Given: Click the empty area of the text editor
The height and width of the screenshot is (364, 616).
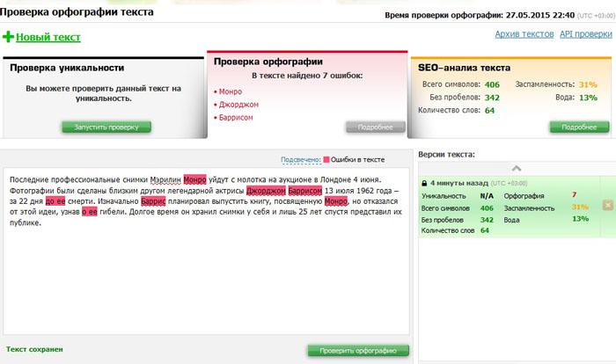Looking at the screenshot, I should [206, 280].
